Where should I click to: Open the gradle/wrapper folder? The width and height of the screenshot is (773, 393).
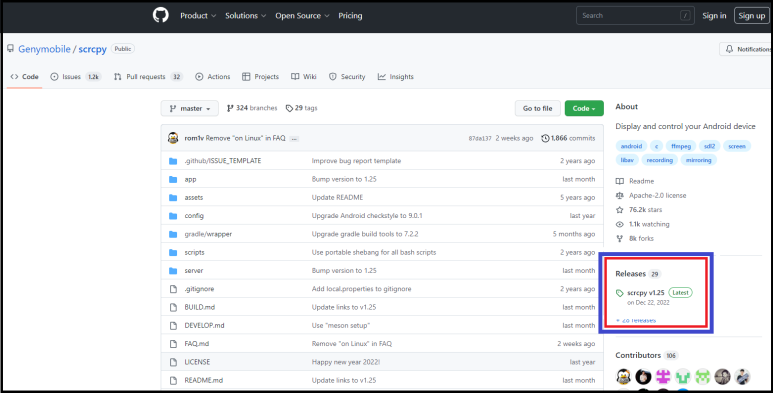click(x=208, y=234)
